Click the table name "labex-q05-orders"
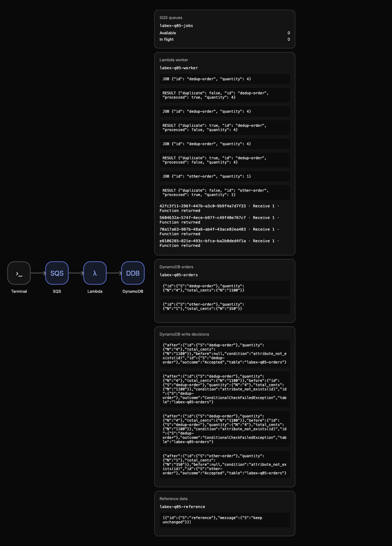 pyautogui.click(x=179, y=275)
